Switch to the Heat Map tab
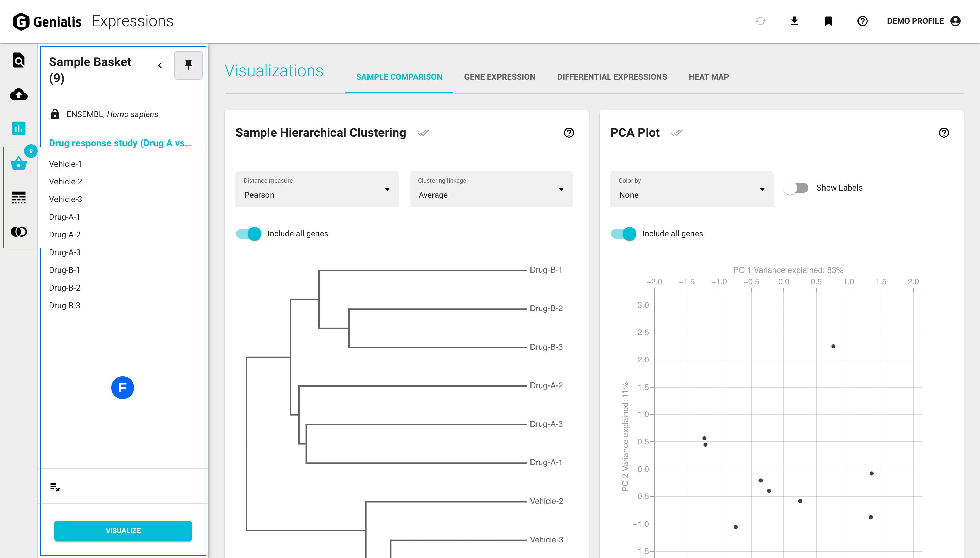 pyautogui.click(x=709, y=77)
